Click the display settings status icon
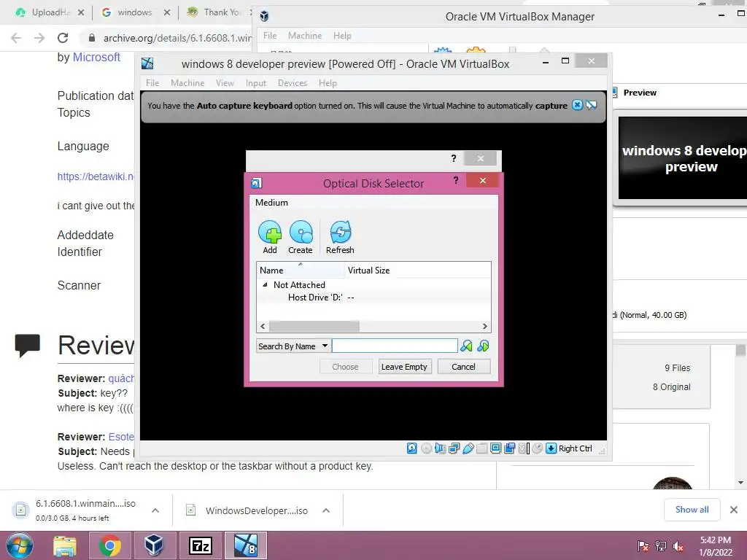747x560 pixels. click(x=495, y=448)
